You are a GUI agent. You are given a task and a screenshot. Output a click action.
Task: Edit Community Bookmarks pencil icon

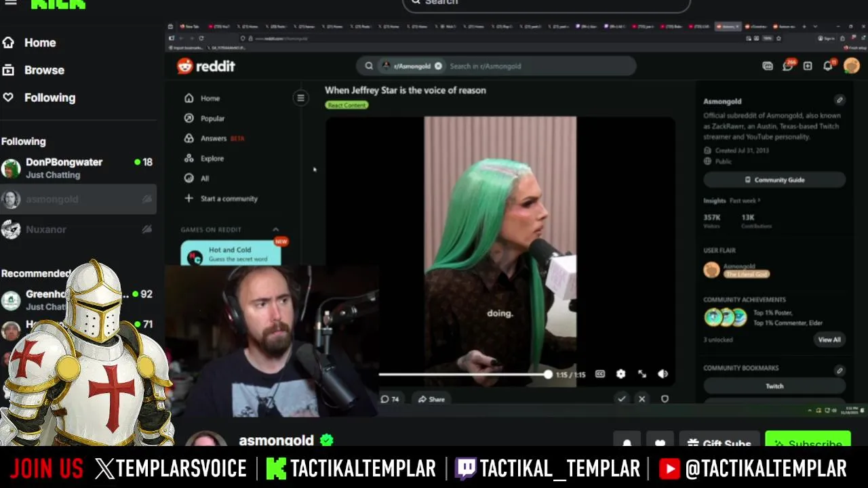840,371
